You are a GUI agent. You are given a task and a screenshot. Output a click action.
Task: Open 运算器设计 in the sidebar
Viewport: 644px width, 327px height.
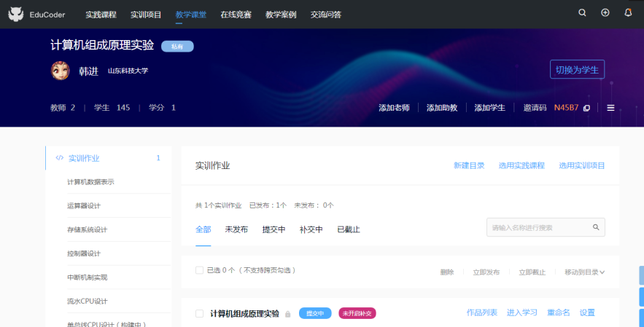(84, 206)
